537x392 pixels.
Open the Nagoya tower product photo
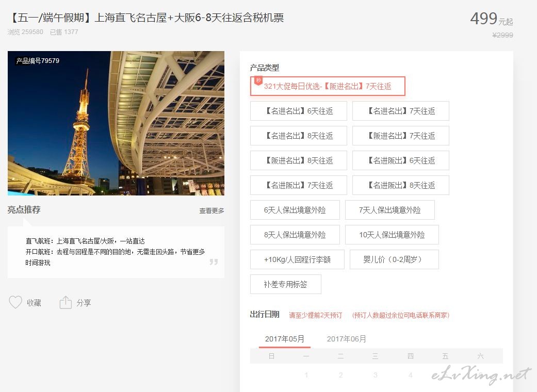click(116, 123)
